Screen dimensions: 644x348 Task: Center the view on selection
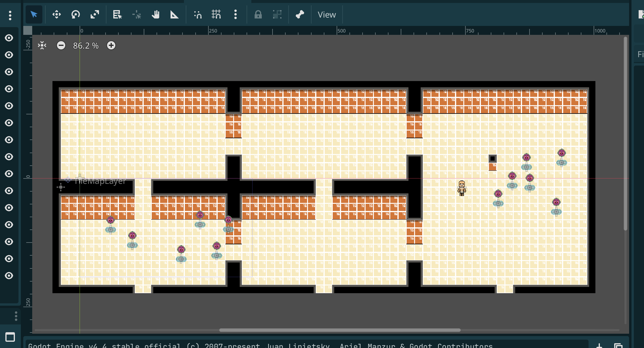(42, 45)
